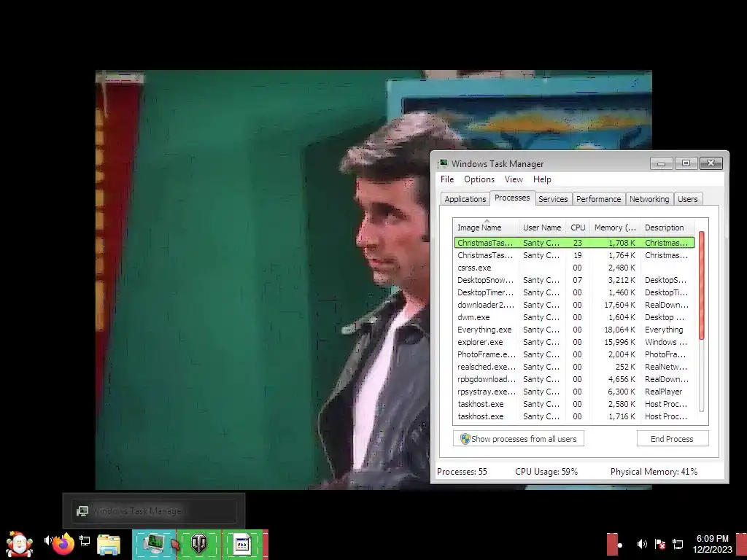Open the File menu
The image size is (747, 560).
(447, 179)
